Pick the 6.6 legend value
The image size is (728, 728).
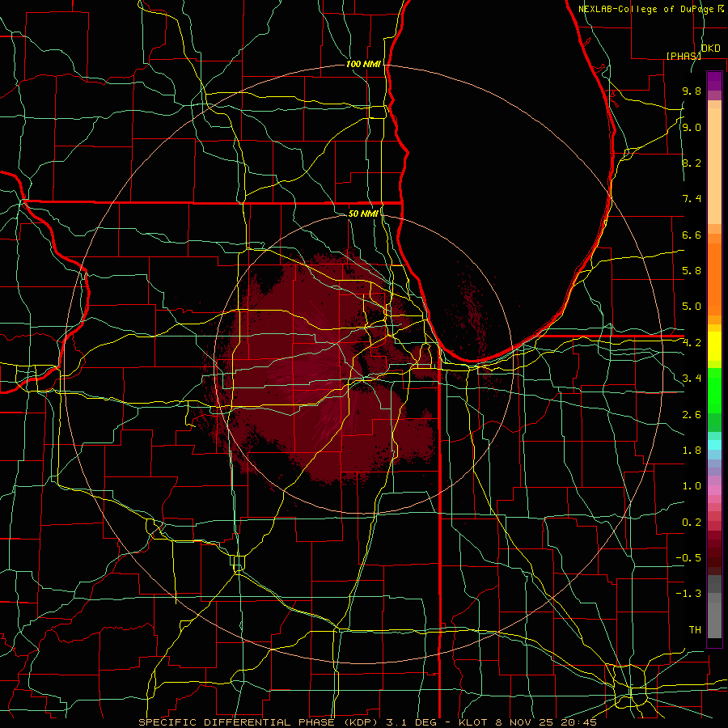tap(692, 235)
